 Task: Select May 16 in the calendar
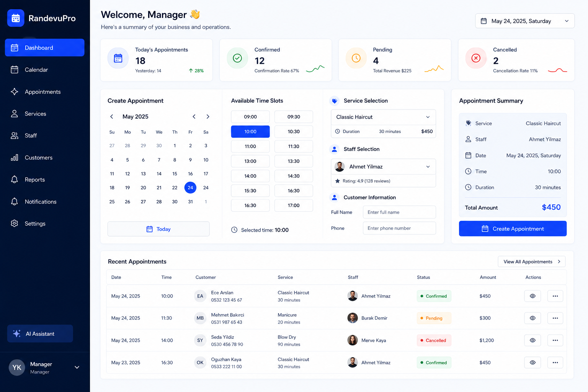pyautogui.click(x=190, y=174)
